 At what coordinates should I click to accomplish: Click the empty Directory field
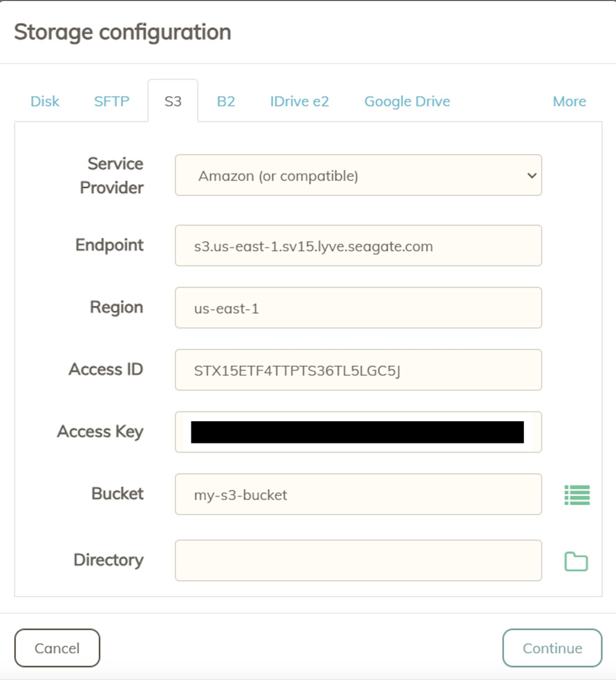359,560
